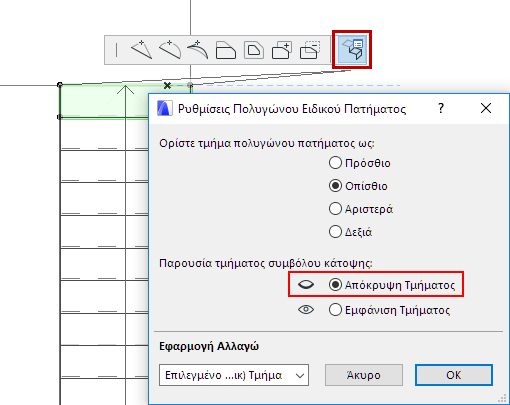Click the chamfer corner icon

click(226, 50)
